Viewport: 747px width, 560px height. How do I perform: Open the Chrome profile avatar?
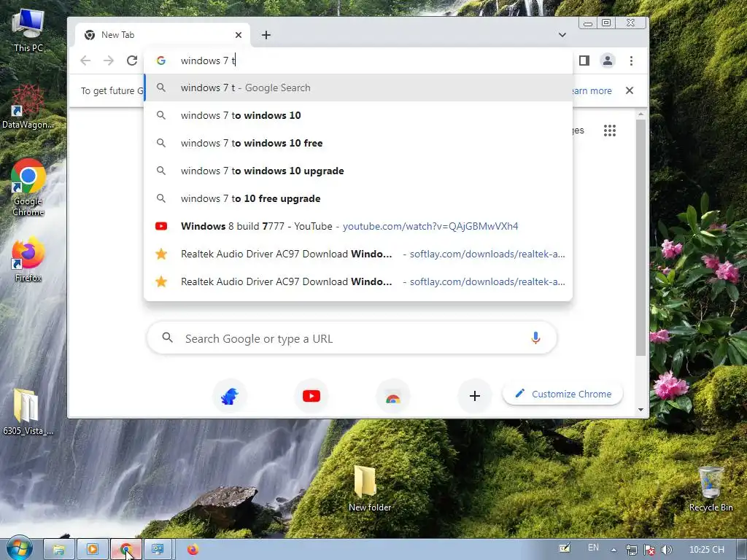pos(608,61)
